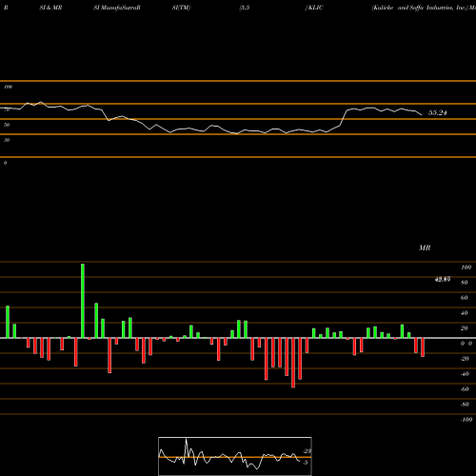Click the 'SI(TM)' header label
The width and height of the screenshot is (476, 476).
tap(181, 8)
